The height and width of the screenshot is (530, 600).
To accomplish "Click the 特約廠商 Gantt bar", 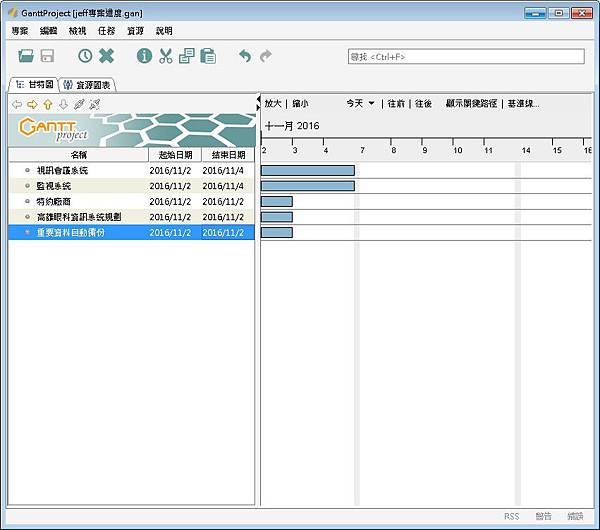I will pos(277,201).
